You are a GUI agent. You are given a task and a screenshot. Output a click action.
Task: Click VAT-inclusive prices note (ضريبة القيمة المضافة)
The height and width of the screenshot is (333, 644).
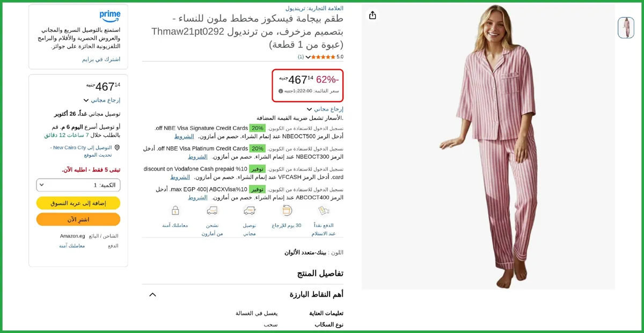(299, 118)
